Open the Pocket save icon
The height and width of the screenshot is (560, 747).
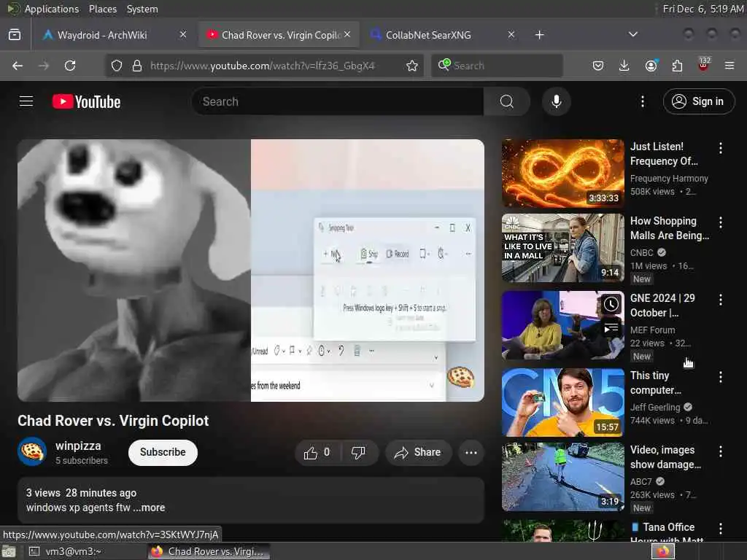(x=598, y=66)
